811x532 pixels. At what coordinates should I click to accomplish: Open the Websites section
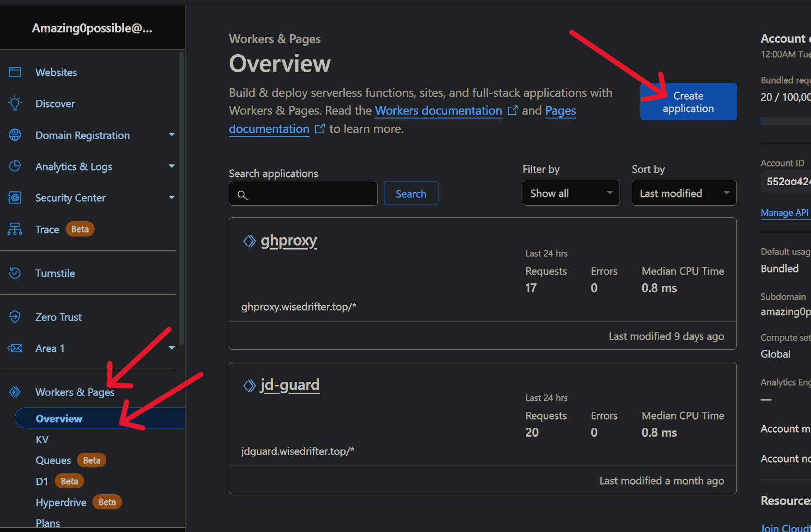(56, 72)
